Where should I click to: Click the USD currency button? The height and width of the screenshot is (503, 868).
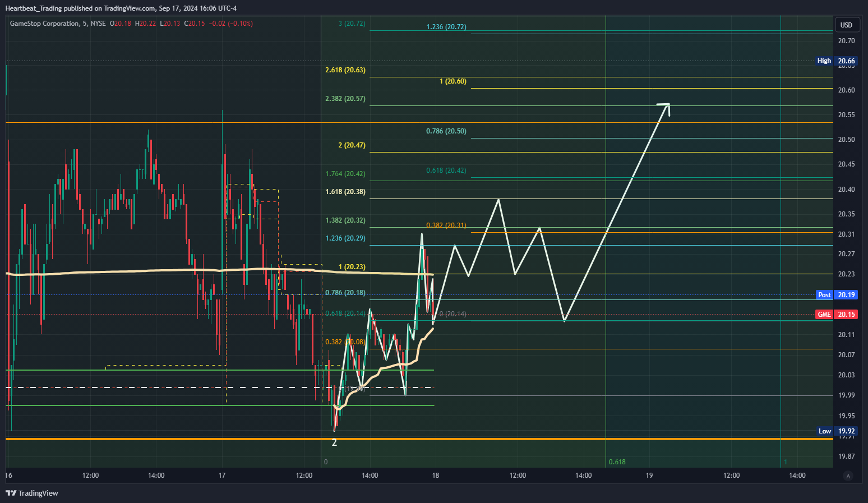[846, 25]
